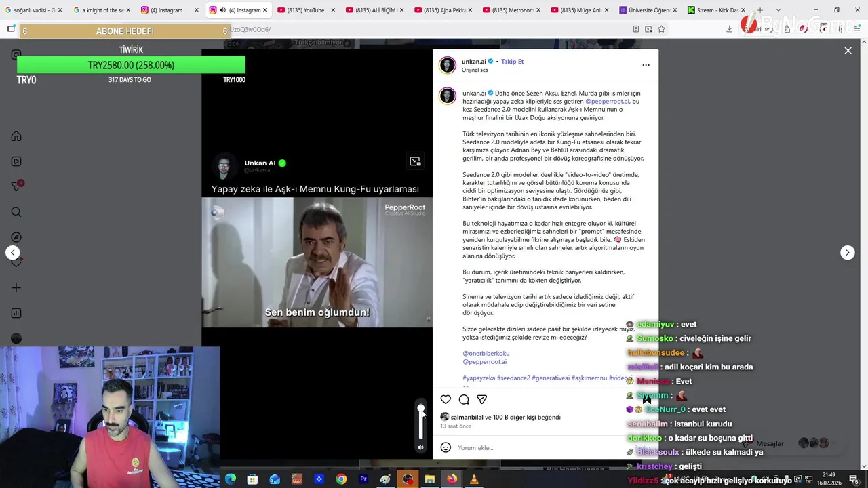Open Instagram Home from sidebar

[x=16, y=136]
